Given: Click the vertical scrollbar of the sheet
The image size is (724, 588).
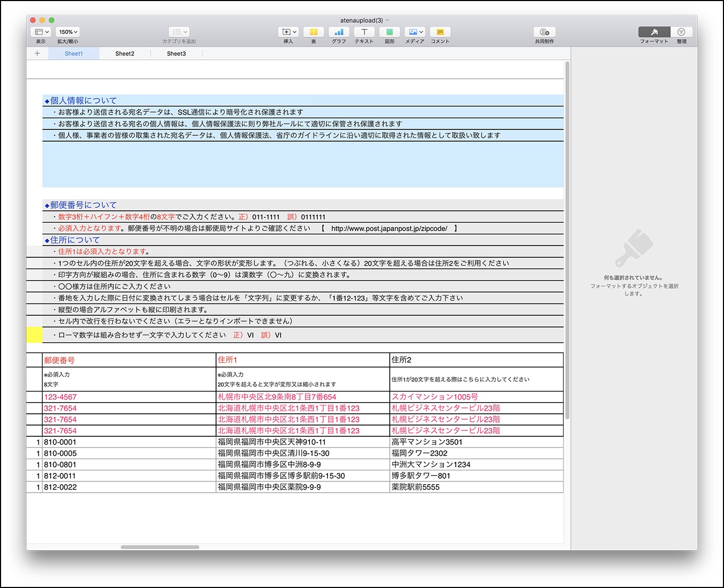Looking at the screenshot, I should [567, 240].
